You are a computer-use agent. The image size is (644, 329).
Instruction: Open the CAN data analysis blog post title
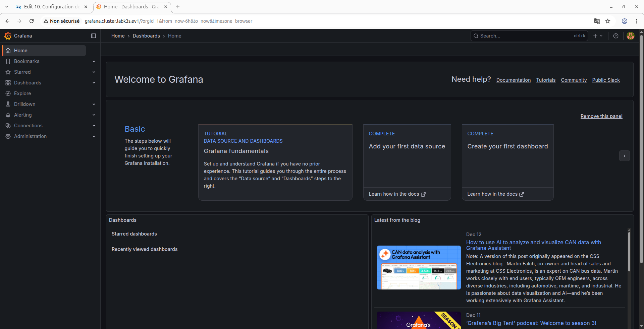click(534, 245)
